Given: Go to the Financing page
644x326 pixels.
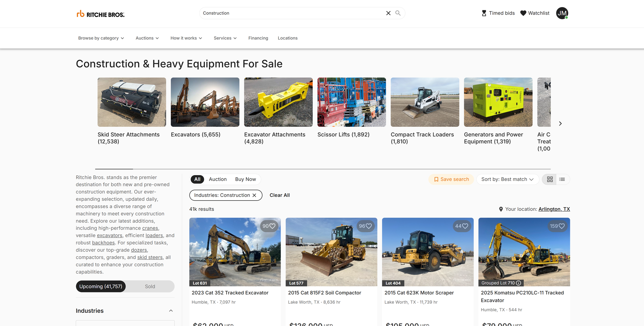Looking at the screenshot, I should pyautogui.click(x=258, y=38).
